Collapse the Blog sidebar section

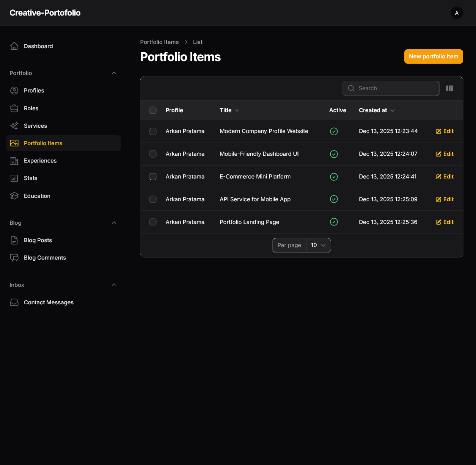tap(114, 223)
